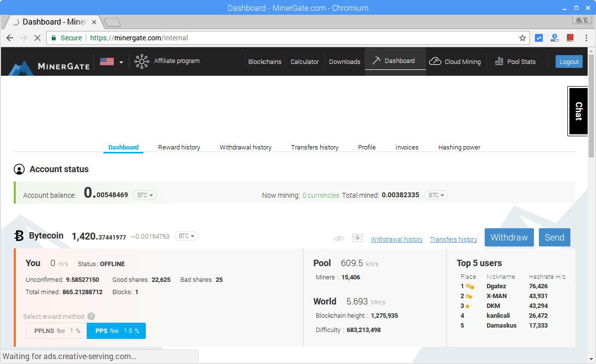The height and width of the screenshot is (364, 596).
Task: Click the Account status person icon
Action: [19, 169]
